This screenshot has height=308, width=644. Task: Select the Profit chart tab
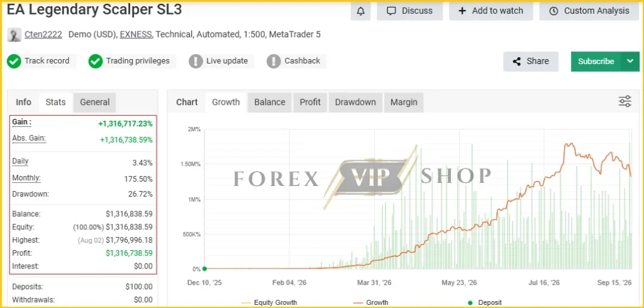[310, 102]
